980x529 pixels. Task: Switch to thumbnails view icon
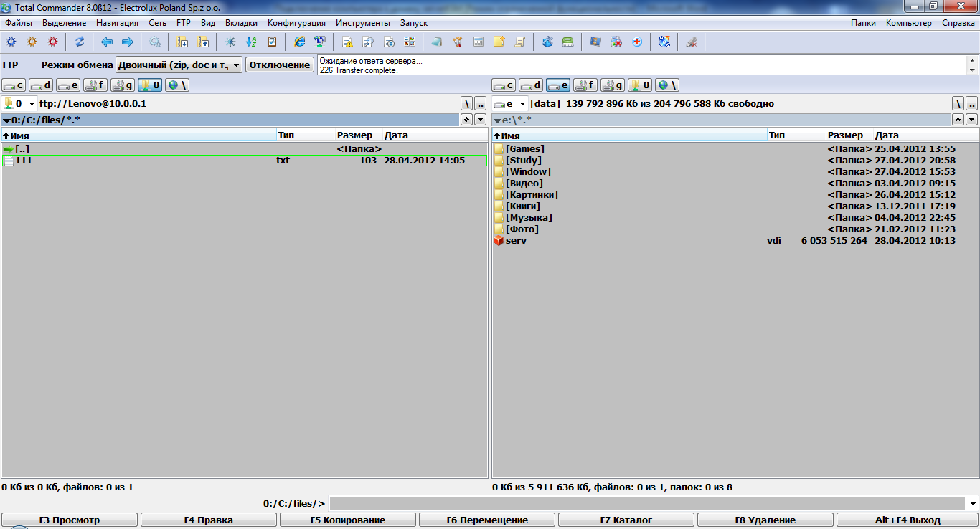pos(410,42)
